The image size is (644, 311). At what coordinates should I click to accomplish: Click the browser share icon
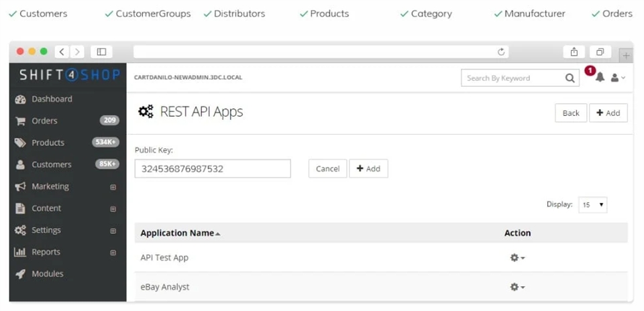[x=574, y=52]
